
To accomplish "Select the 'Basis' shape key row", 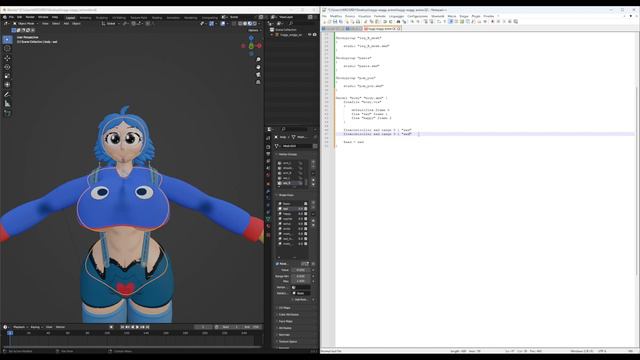I will pyautogui.click(x=293, y=203).
